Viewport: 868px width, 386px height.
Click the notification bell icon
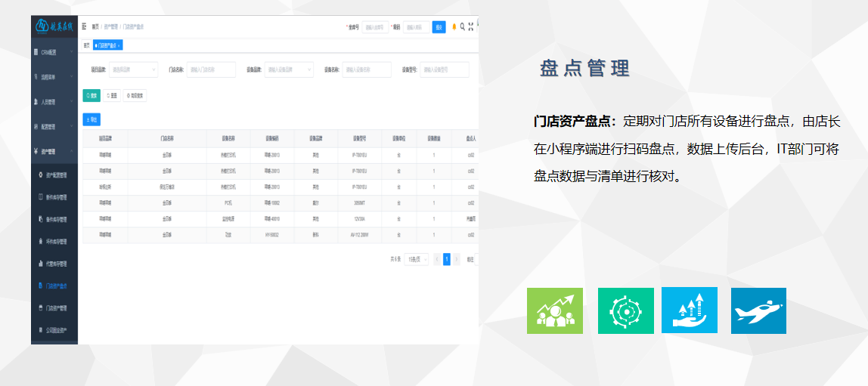pos(454,26)
